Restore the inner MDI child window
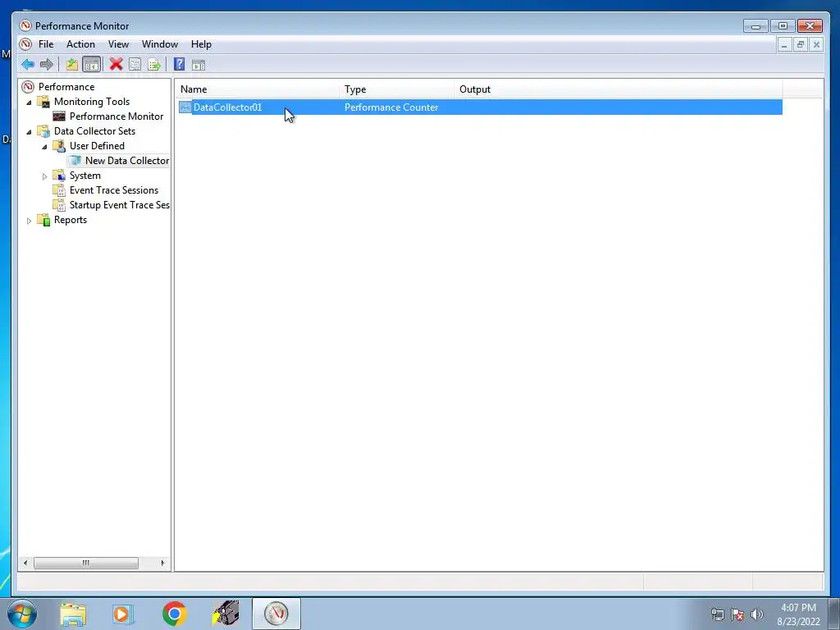 (801, 45)
